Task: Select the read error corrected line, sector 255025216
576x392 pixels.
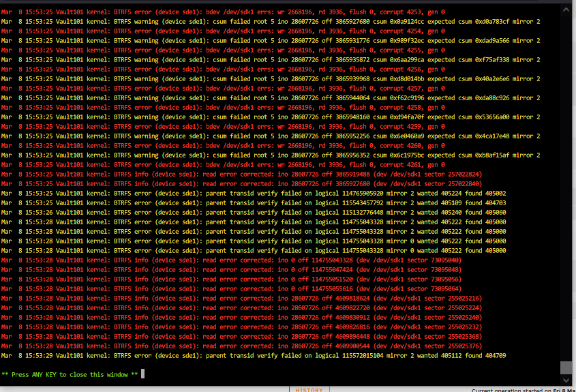Action: [241, 299]
